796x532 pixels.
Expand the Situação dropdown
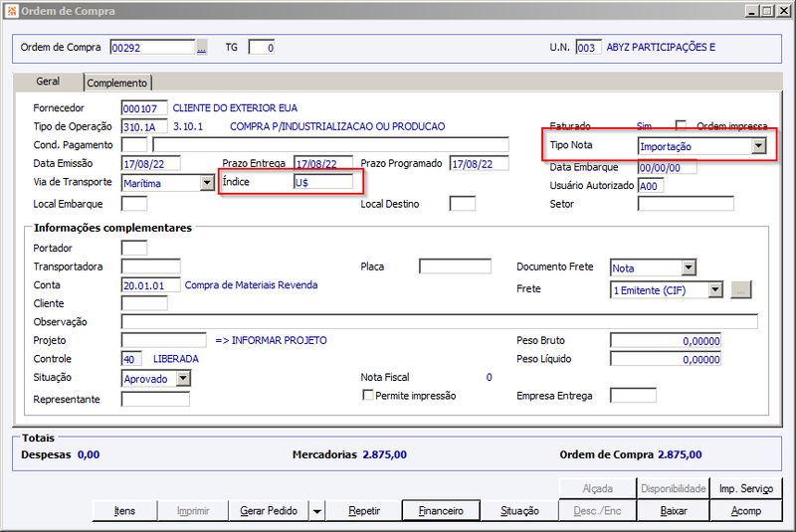183,378
